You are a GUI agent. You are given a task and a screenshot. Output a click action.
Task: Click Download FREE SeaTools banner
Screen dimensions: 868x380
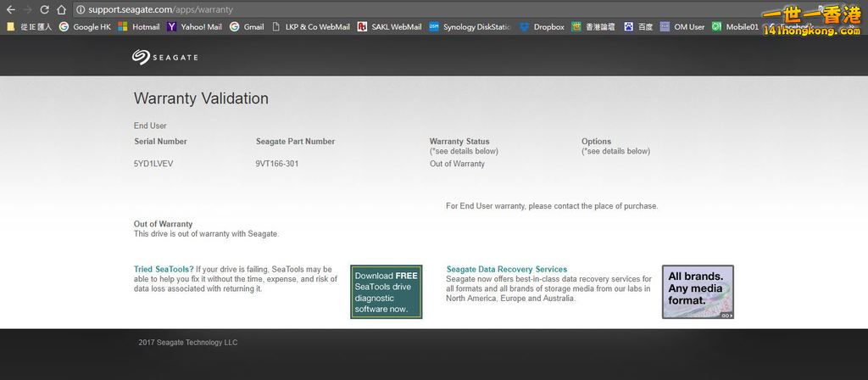coord(386,292)
